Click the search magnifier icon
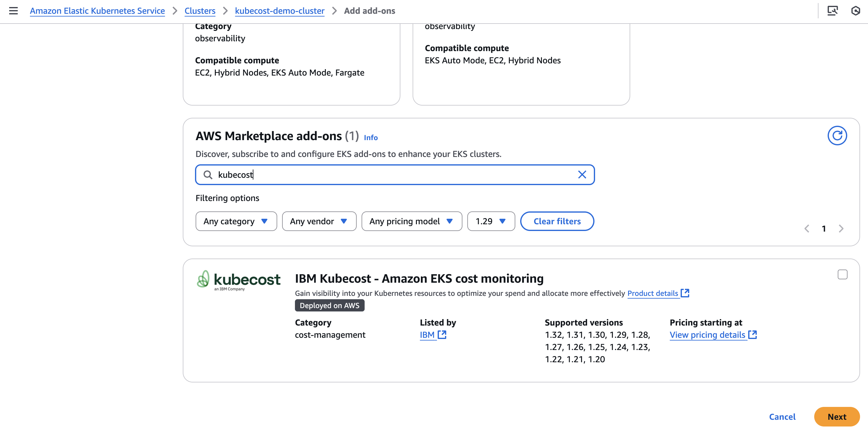 pyautogui.click(x=208, y=175)
